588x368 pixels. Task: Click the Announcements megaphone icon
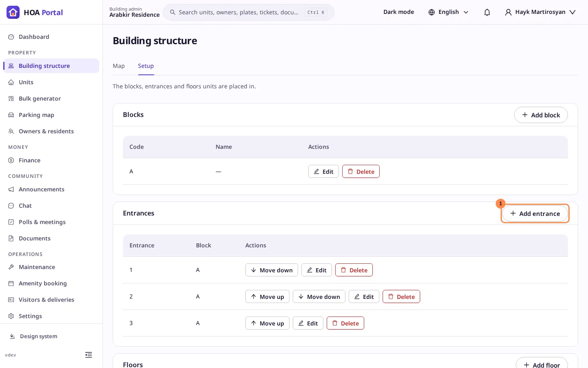point(11,189)
